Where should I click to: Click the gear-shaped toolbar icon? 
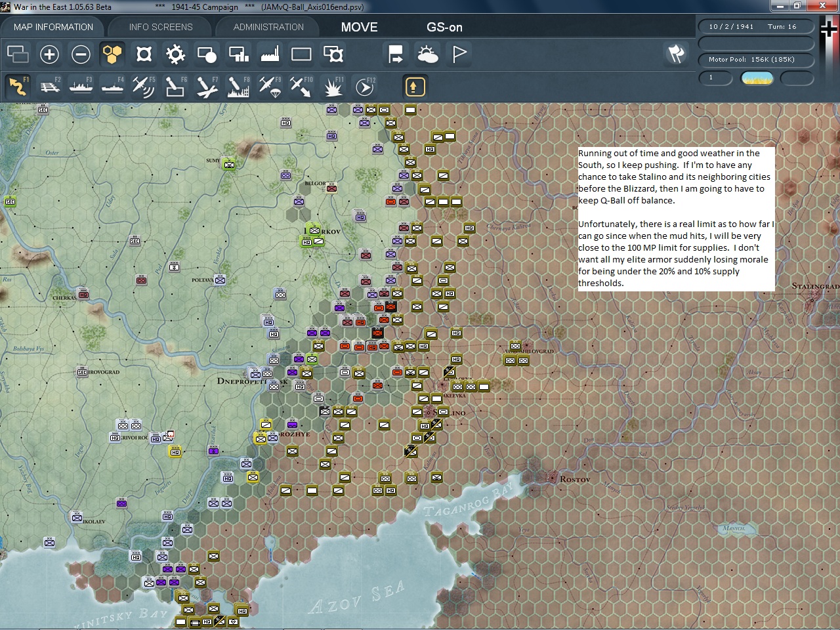tap(175, 54)
